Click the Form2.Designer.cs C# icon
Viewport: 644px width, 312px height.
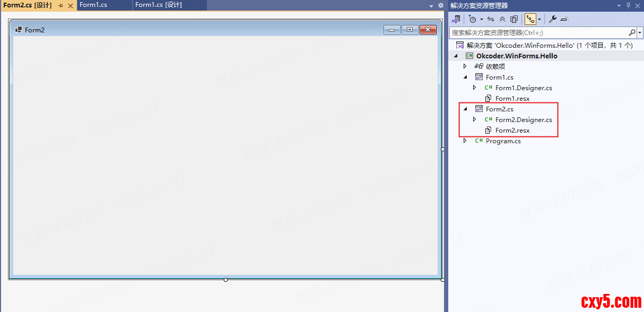click(489, 119)
